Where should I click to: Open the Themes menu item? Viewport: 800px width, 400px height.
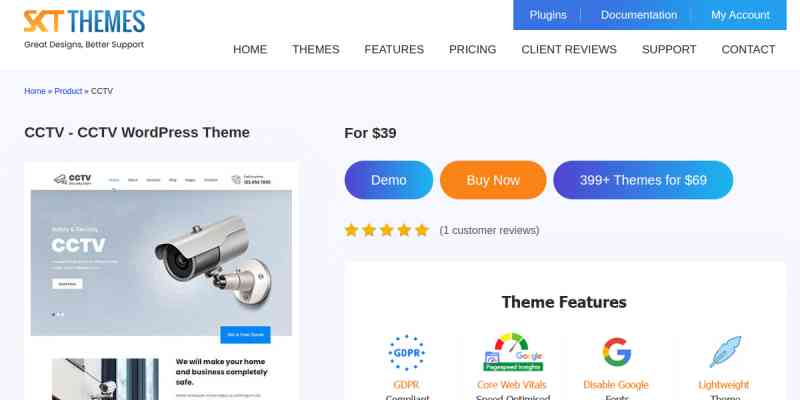(x=315, y=49)
